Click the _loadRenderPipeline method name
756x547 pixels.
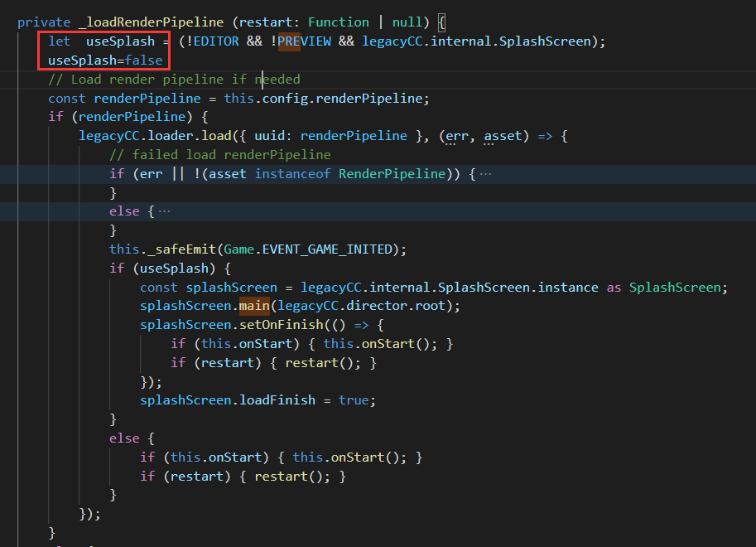click(152, 22)
